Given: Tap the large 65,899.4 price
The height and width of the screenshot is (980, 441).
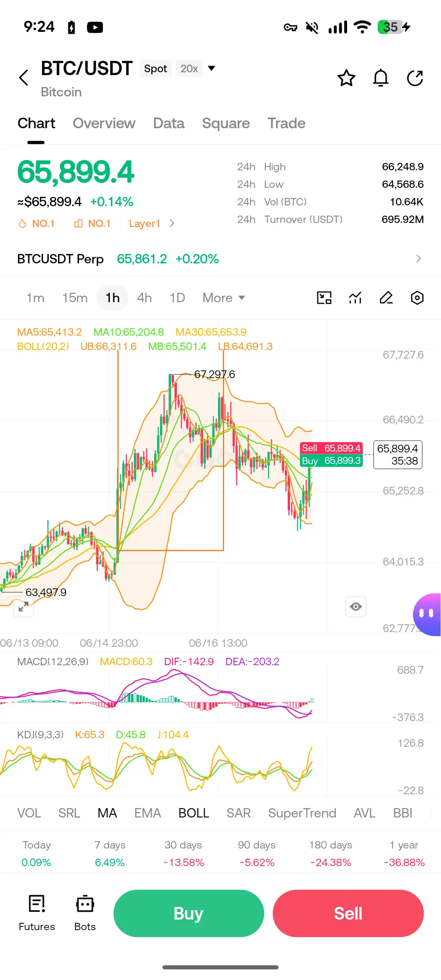Looking at the screenshot, I should pyautogui.click(x=76, y=172).
